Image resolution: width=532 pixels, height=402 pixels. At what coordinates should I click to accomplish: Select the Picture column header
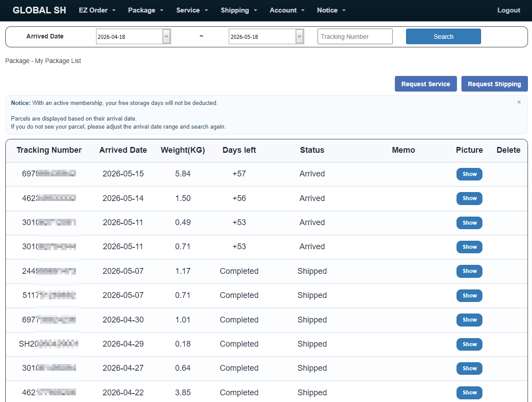click(469, 150)
